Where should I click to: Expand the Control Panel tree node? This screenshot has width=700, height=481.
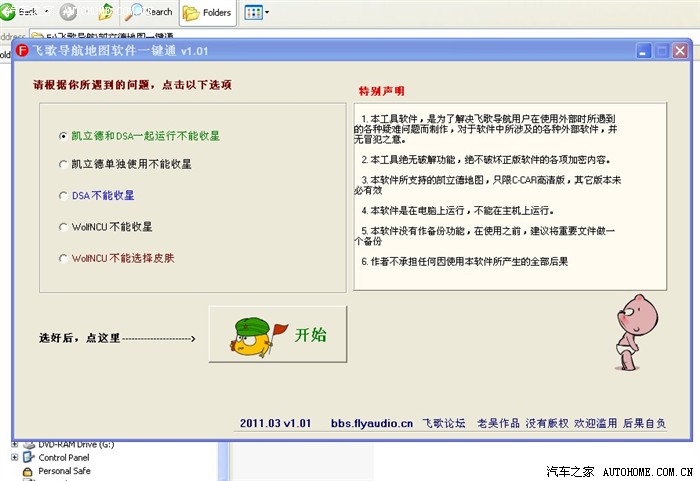15,457
